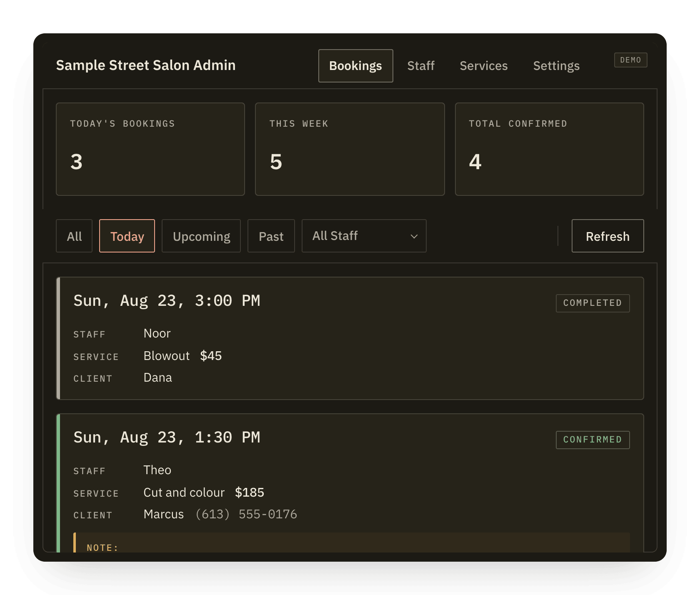Click client name 'Dana'

158,377
